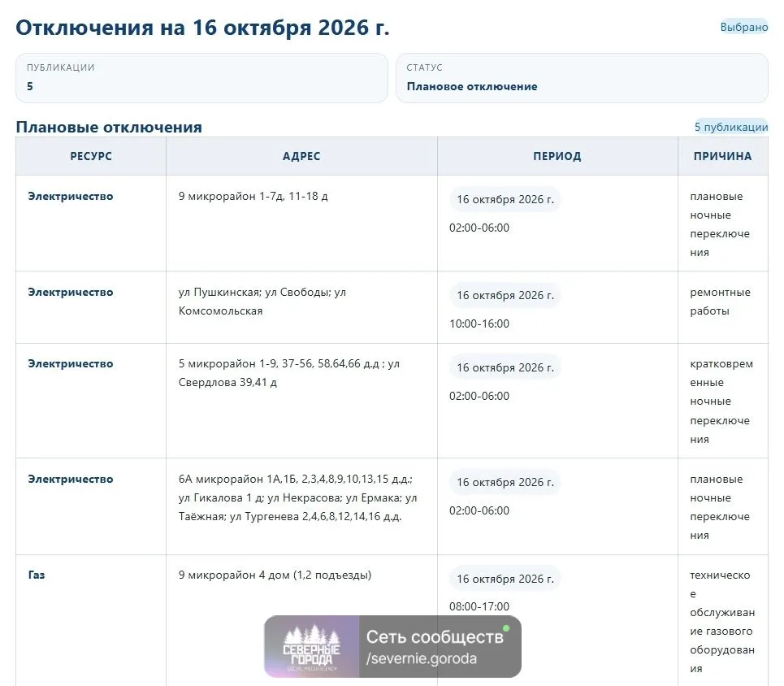This screenshot has width=784, height=686.
Task: Click the date badge in 5 микрорайон row
Action: tap(505, 367)
